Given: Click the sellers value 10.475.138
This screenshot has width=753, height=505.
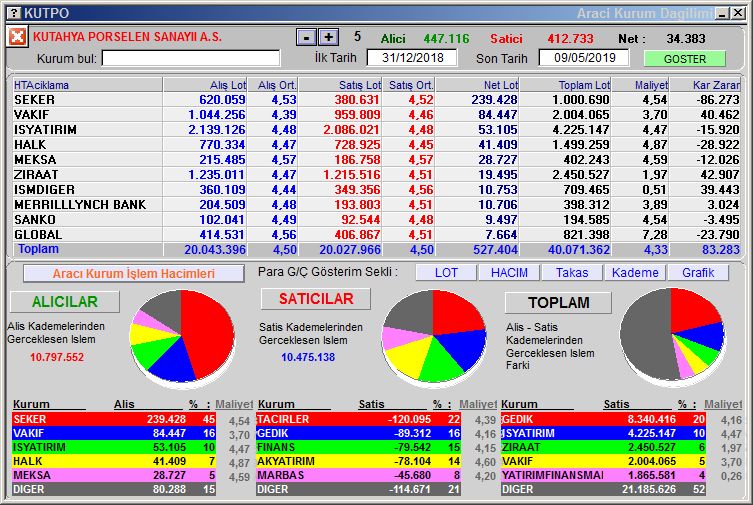Looking at the screenshot, I should pyautogui.click(x=308, y=357).
